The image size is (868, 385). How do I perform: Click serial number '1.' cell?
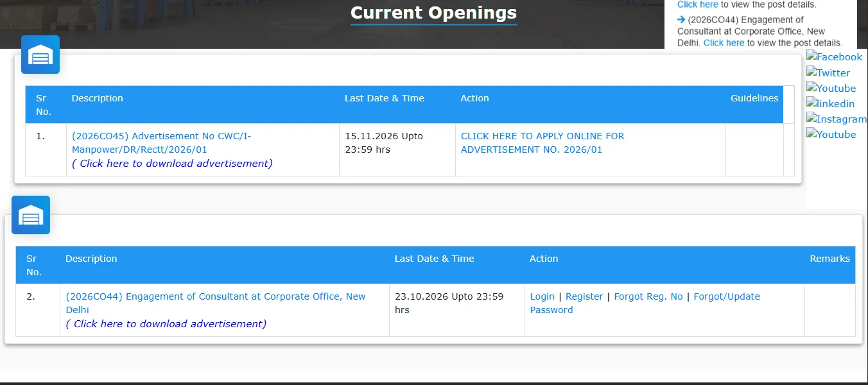pos(46,150)
